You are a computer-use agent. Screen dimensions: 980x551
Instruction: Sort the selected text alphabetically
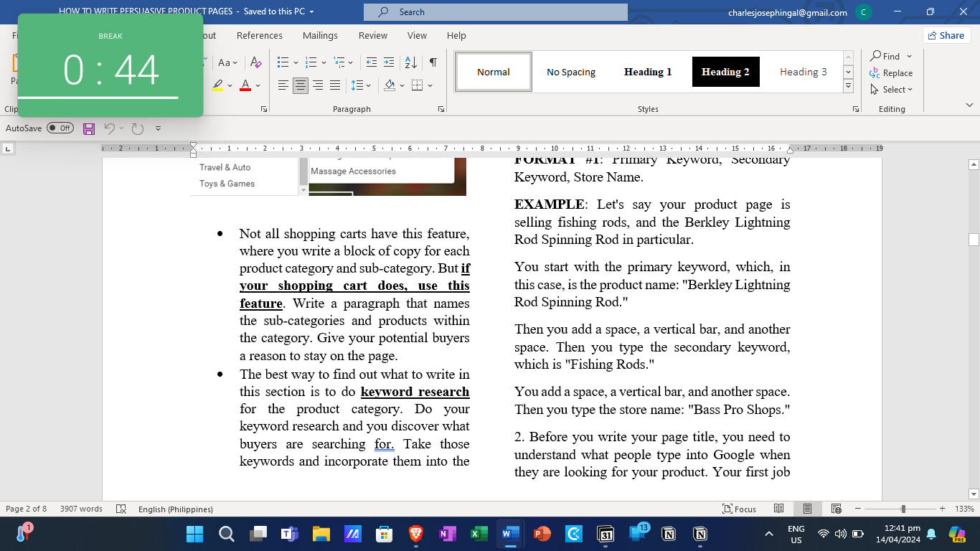411,62
